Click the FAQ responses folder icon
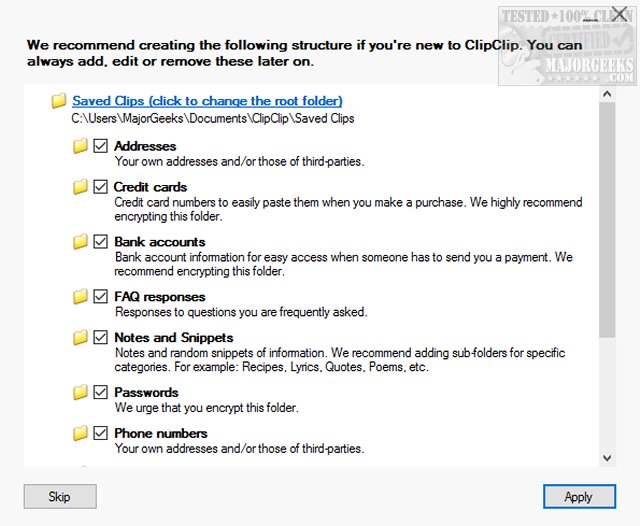 click(x=81, y=297)
